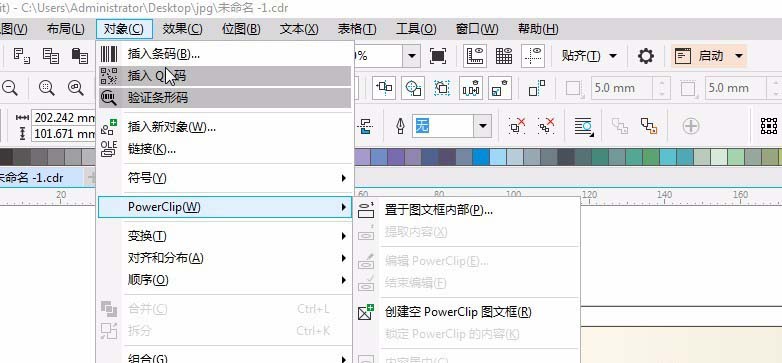Toggle the distribute spacing icon with eye
The height and width of the screenshot is (363, 782).
[471, 88]
